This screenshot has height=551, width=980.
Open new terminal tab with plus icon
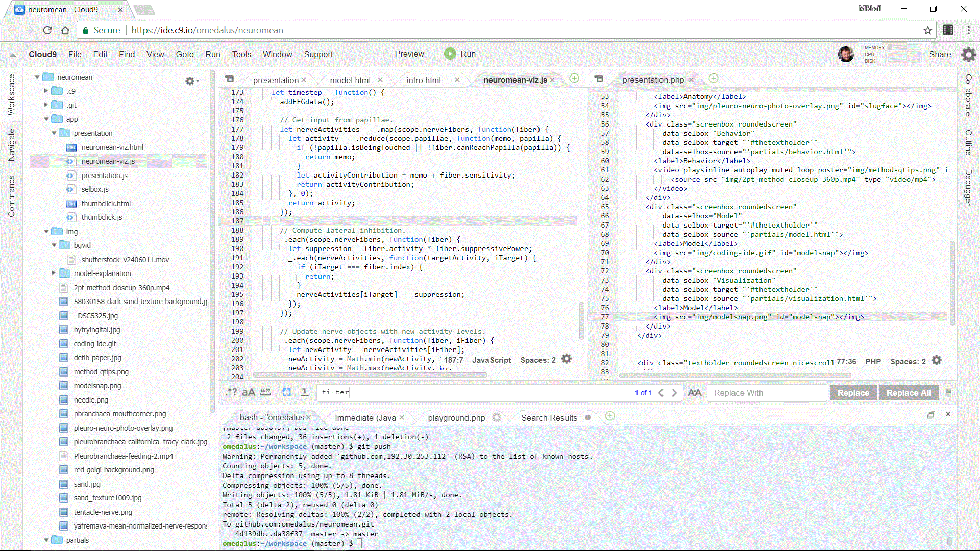610,416
